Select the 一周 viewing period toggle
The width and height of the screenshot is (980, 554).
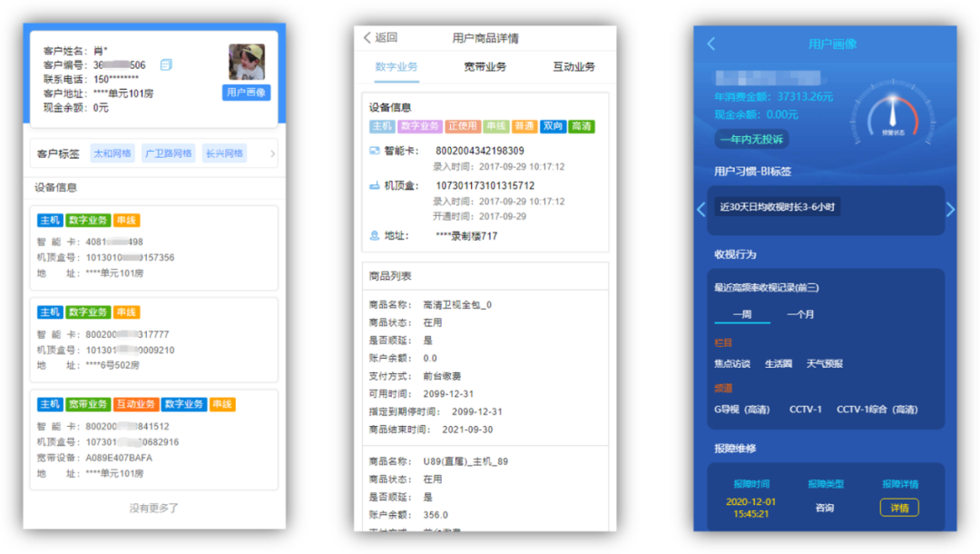tap(741, 313)
